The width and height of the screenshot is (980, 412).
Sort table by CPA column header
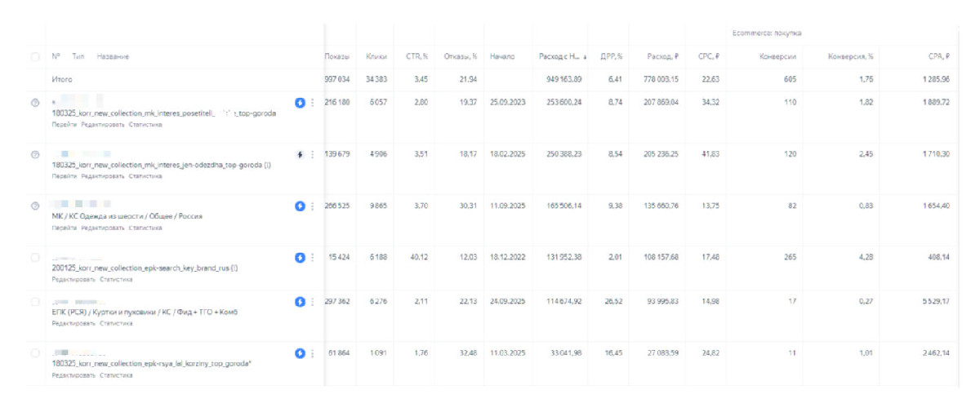click(x=938, y=56)
